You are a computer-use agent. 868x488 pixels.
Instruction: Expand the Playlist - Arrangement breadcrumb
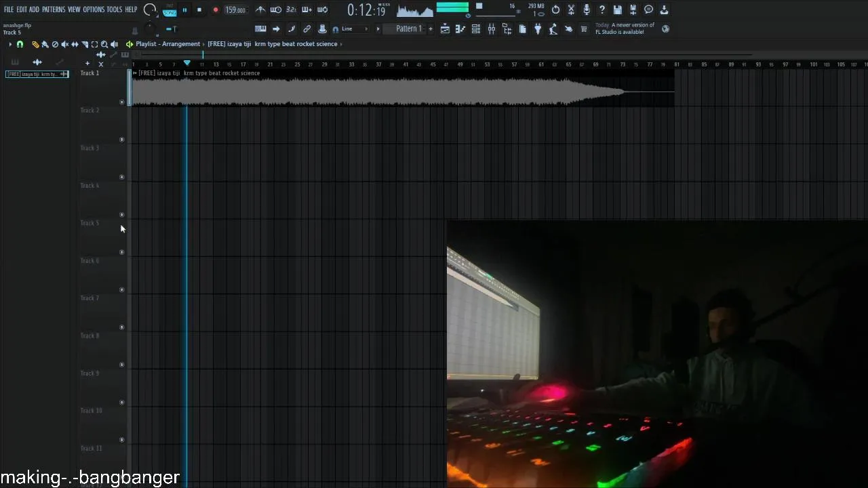(x=167, y=44)
